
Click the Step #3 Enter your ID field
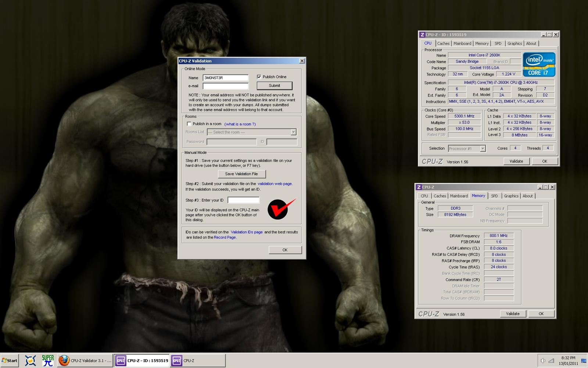click(x=243, y=200)
